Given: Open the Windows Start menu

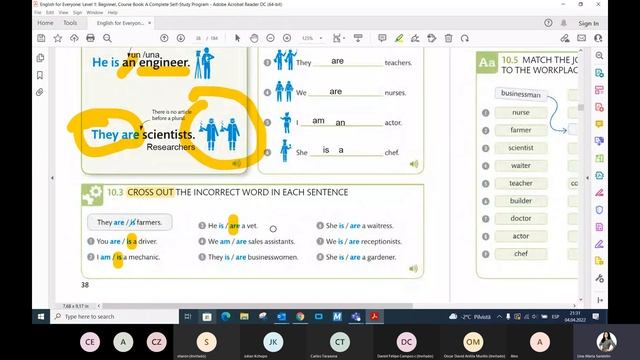Looking at the screenshot, I should [41, 316].
